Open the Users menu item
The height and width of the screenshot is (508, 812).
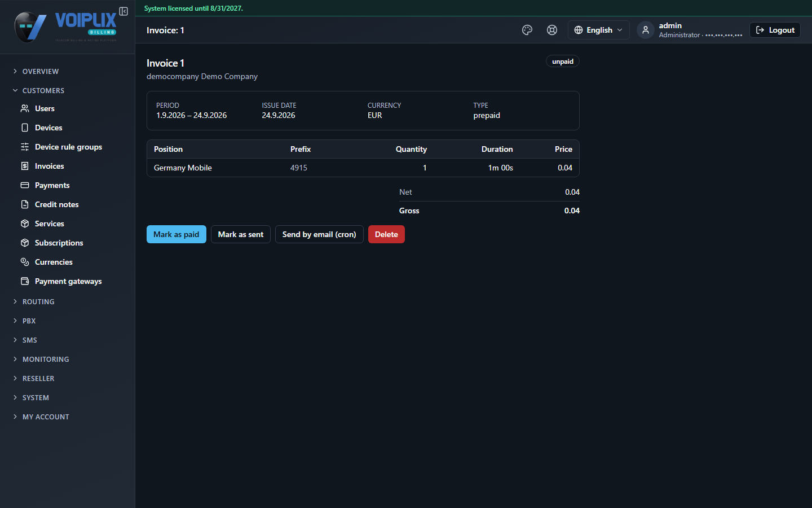(x=45, y=108)
